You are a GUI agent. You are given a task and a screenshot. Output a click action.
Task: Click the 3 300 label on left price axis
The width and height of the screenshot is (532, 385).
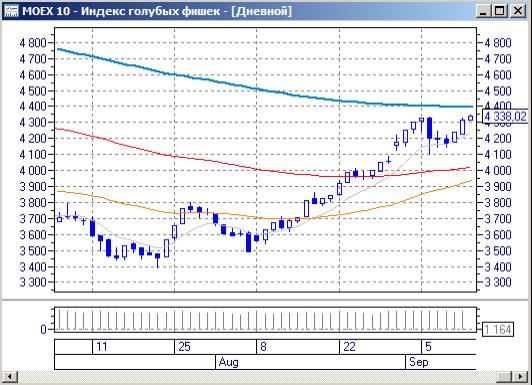click(x=33, y=282)
